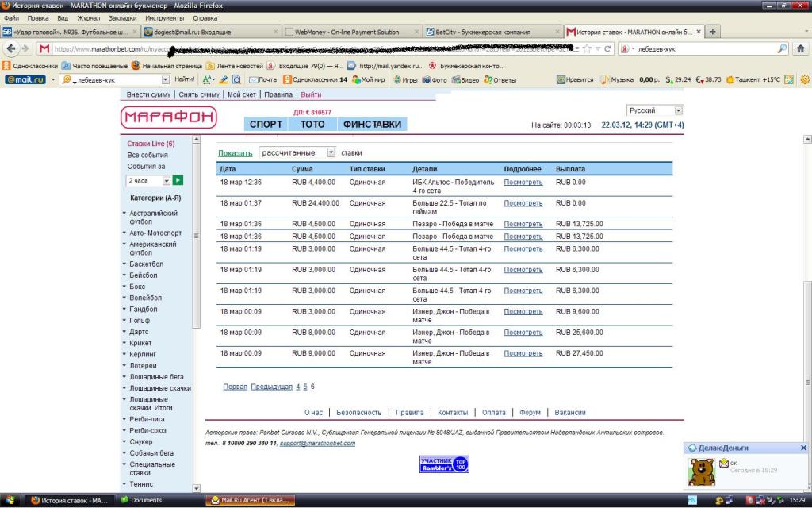Expand the Австралийский футбол category
The image size is (812, 508).
click(153, 217)
